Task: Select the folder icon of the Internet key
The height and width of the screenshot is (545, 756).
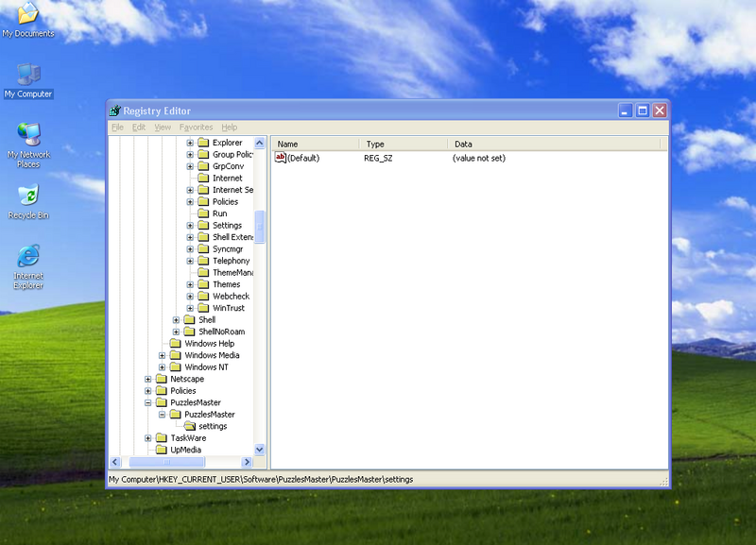Action: click(x=203, y=179)
